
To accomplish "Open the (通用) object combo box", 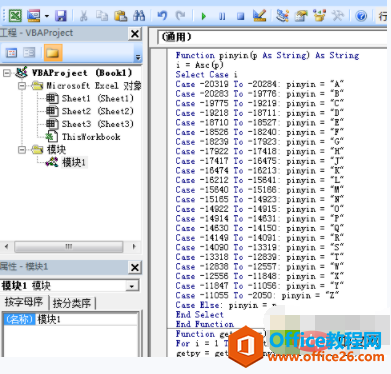I will [x=272, y=37].
